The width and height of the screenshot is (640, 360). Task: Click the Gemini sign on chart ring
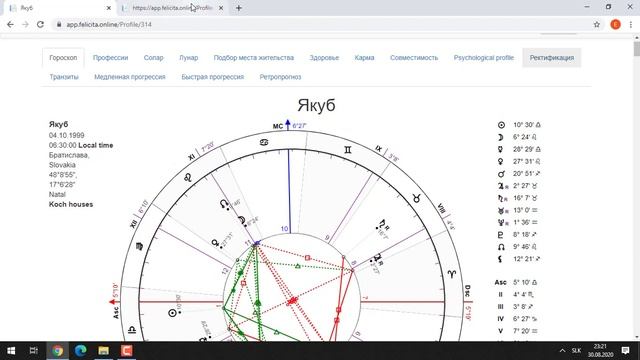click(347, 150)
